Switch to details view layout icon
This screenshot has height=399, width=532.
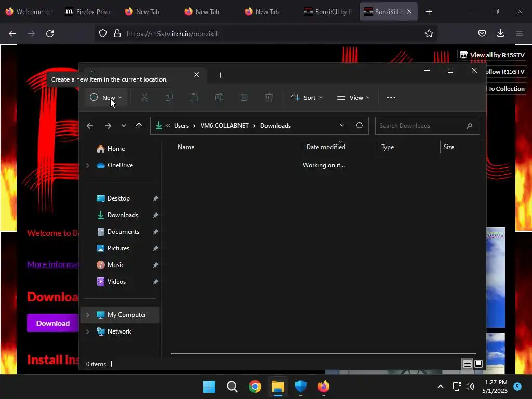[467, 364]
